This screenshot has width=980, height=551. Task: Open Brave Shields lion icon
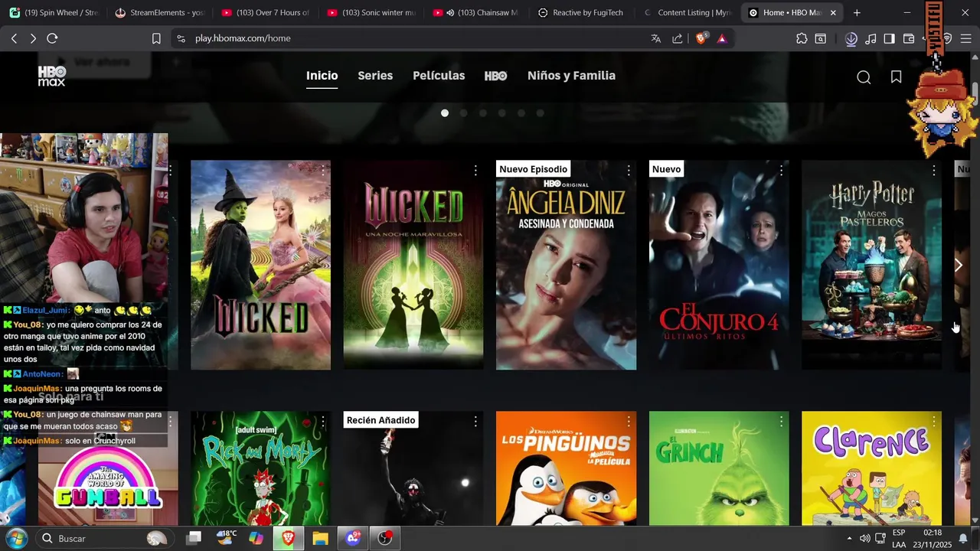[x=701, y=38]
